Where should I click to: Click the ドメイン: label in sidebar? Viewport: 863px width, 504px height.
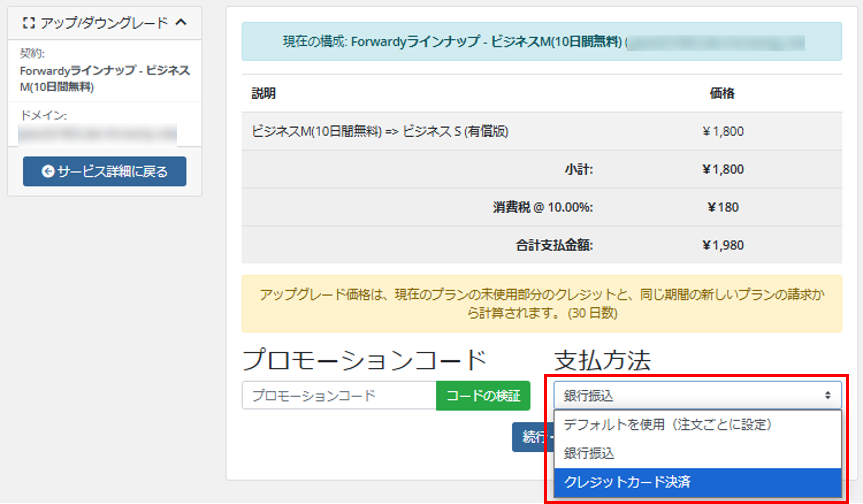click(44, 115)
